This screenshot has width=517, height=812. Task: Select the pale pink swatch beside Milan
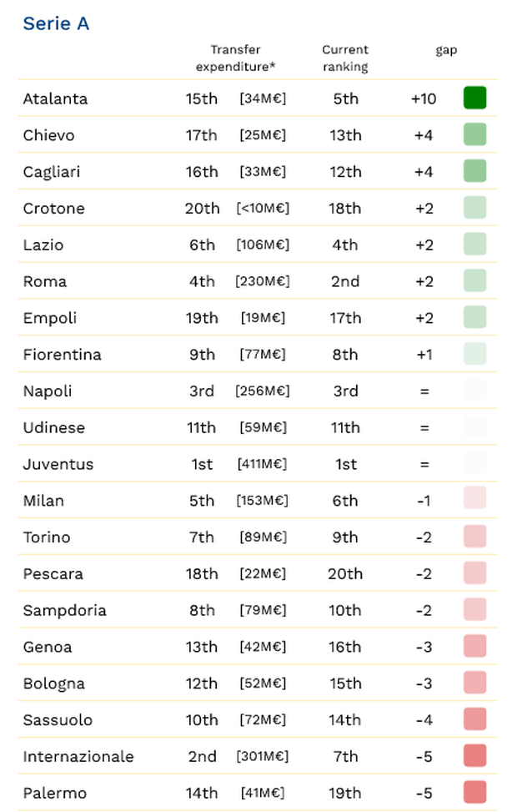[x=474, y=500]
